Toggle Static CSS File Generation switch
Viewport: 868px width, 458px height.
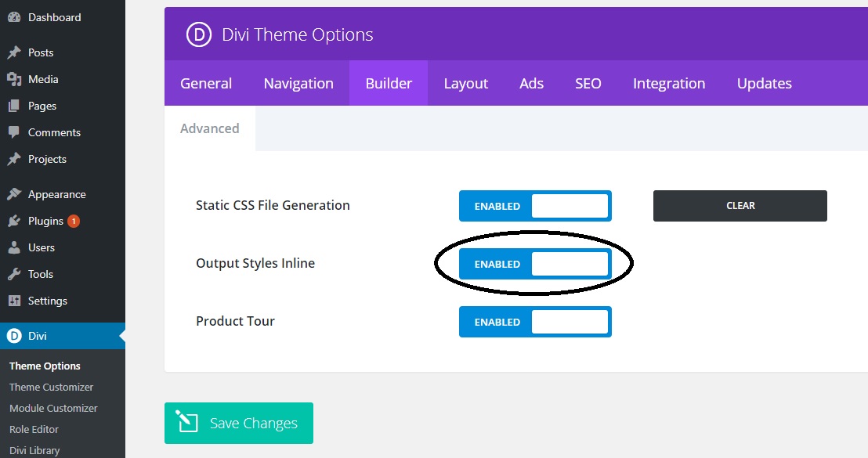point(535,206)
